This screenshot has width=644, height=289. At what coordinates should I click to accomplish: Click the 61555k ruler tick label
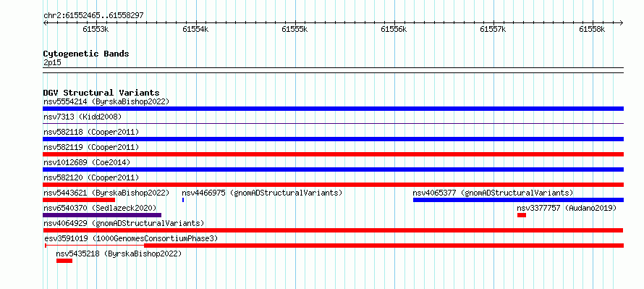point(295,30)
